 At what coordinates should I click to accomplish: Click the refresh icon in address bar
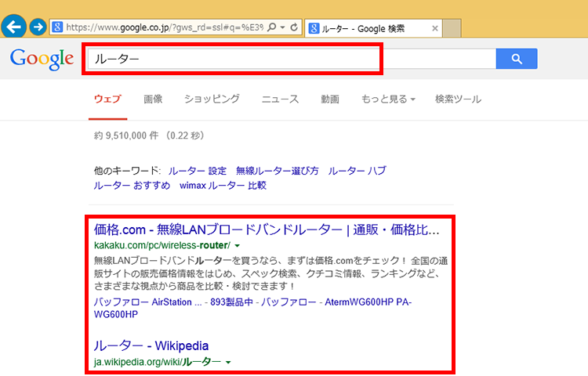tap(294, 27)
